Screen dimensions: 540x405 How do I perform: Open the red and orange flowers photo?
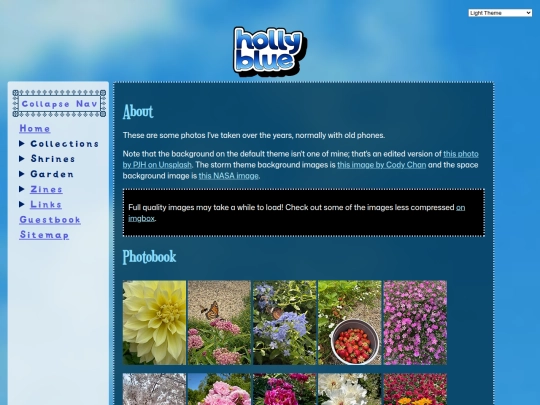(415, 389)
